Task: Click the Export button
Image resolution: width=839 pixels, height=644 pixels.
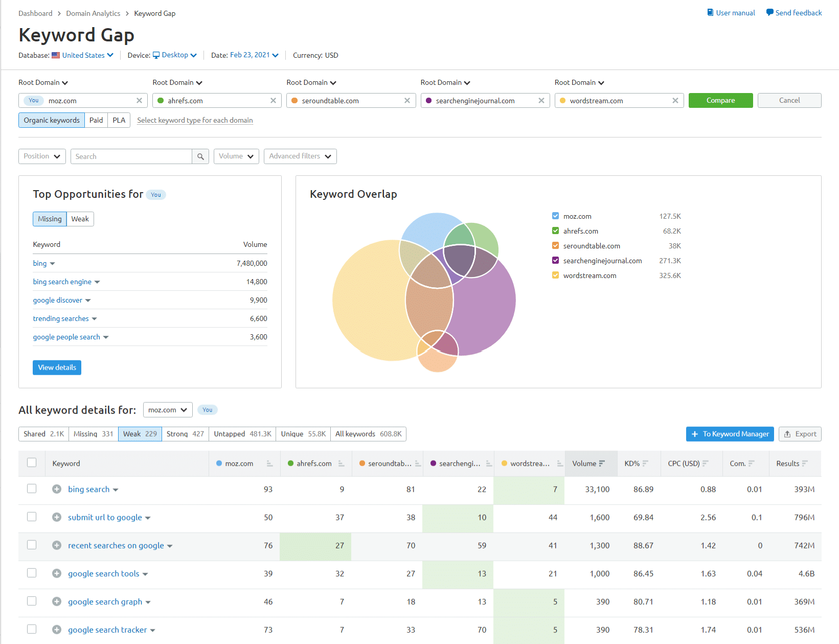Action: point(800,434)
